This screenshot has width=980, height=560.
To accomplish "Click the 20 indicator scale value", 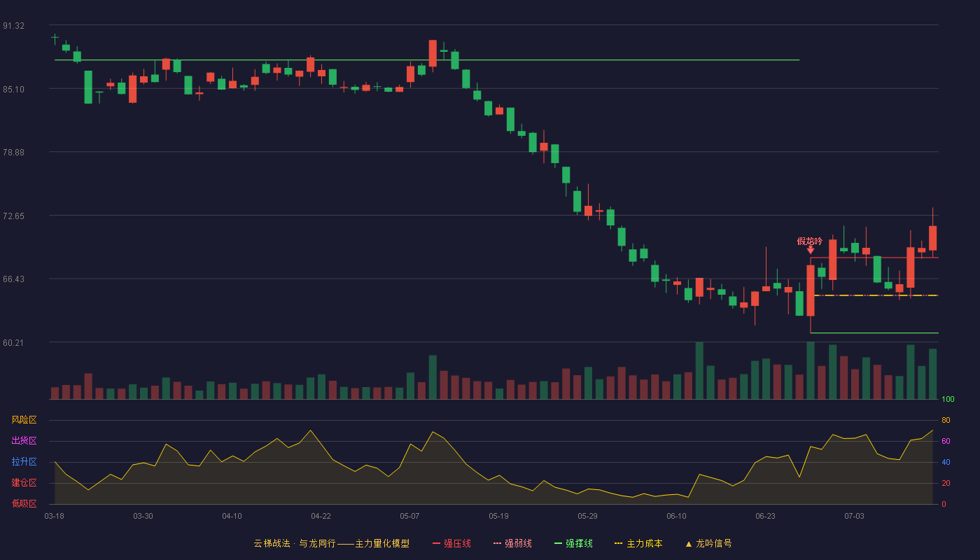I will 946,483.
